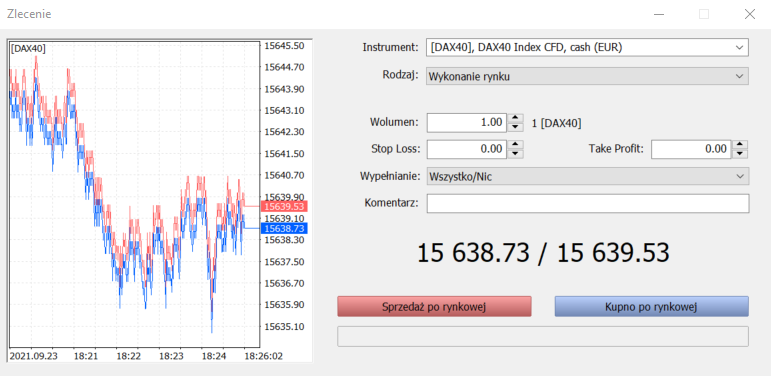
Task: Click Kupno po rynkowej buy button
Action: 652,307
